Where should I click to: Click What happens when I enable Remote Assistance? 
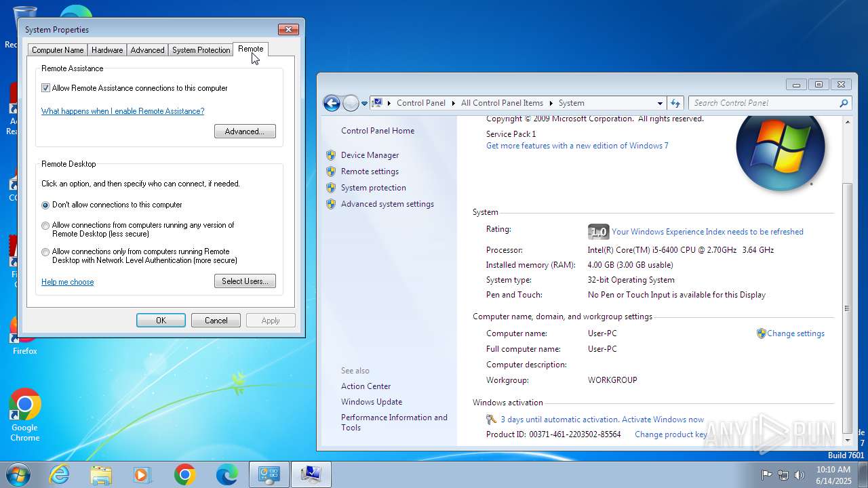123,111
